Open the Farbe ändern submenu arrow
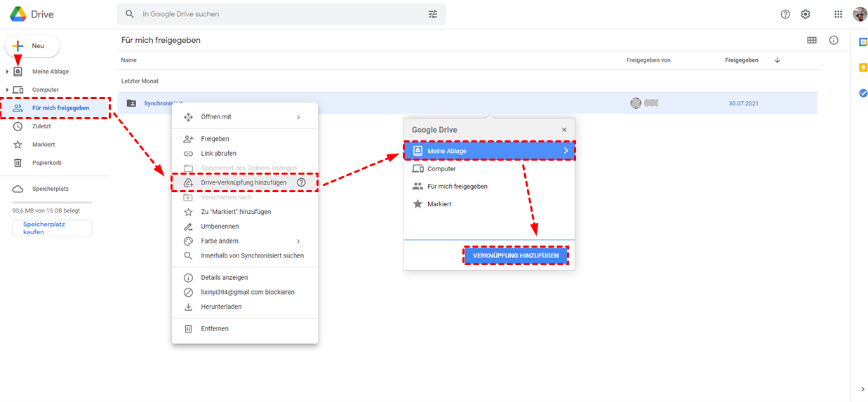868x402 pixels. coord(298,241)
